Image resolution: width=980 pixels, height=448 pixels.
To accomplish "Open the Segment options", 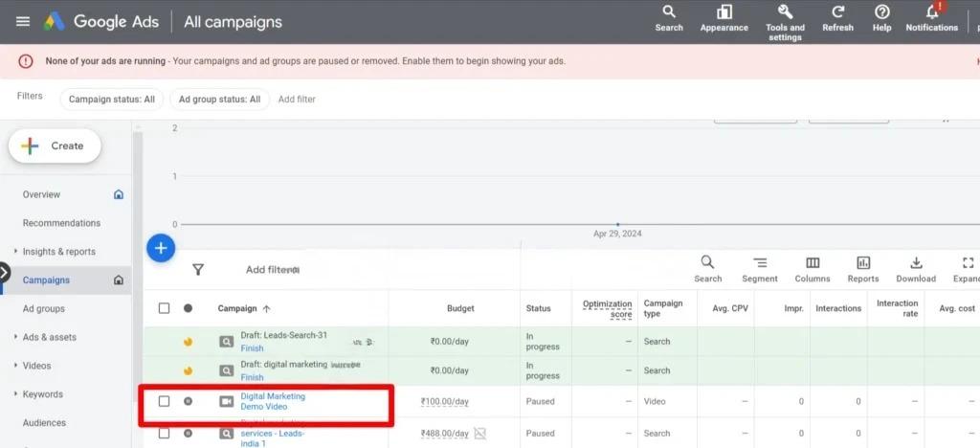I will [759, 269].
